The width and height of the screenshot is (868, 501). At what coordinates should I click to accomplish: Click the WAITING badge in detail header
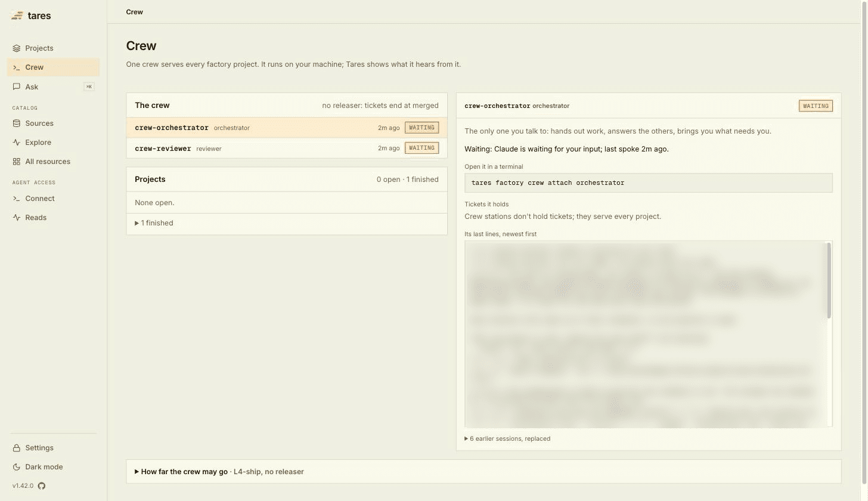816,106
